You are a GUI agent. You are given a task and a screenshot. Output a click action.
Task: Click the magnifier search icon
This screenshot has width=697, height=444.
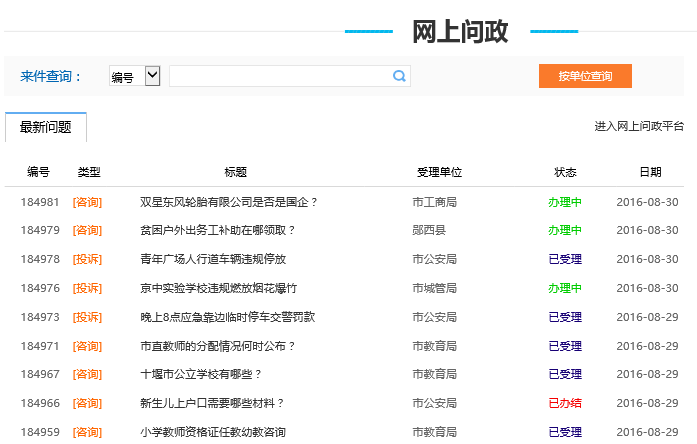[x=399, y=76]
